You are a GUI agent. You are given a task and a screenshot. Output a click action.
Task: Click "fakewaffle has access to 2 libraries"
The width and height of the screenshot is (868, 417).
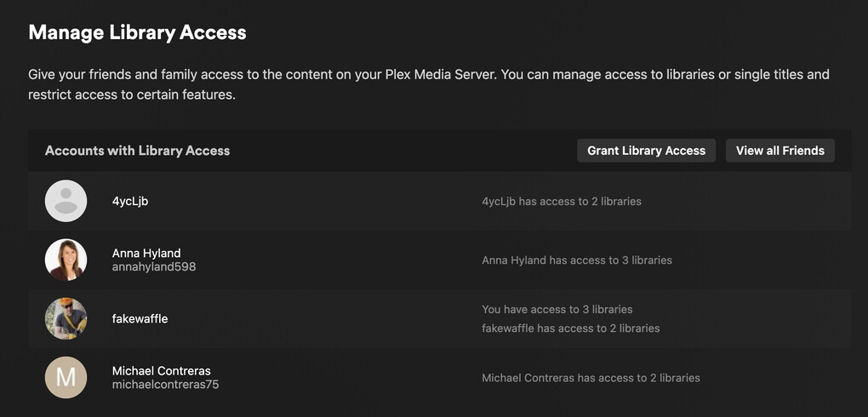(570, 328)
